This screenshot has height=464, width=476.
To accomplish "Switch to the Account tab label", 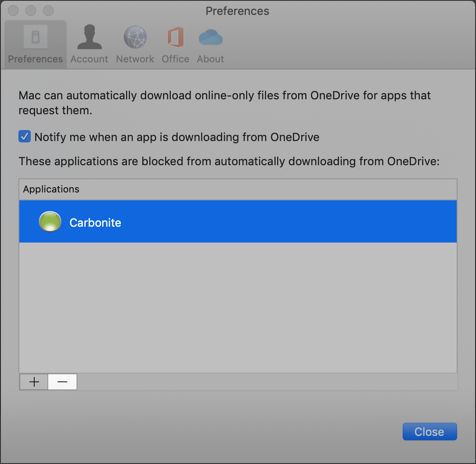I will (x=89, y=59).
